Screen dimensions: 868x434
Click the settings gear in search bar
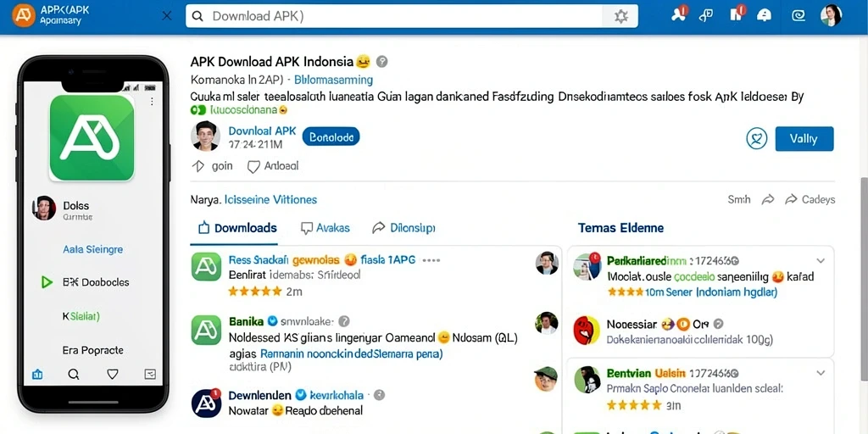621,17
